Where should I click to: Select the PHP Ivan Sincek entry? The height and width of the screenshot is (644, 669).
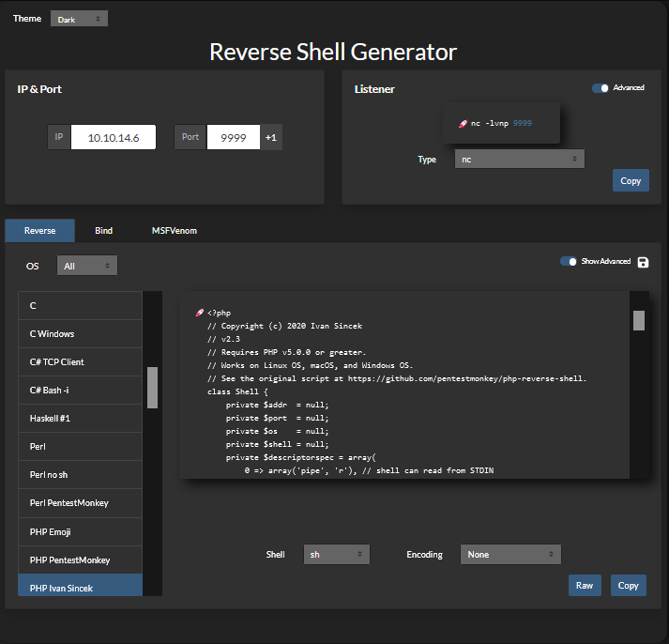coord(80,585)
